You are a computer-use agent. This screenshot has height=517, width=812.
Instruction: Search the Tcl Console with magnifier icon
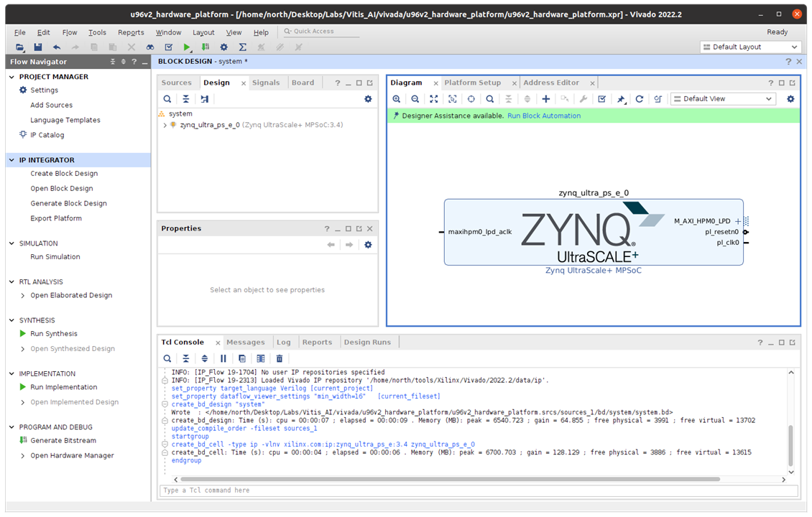point(167,358)
